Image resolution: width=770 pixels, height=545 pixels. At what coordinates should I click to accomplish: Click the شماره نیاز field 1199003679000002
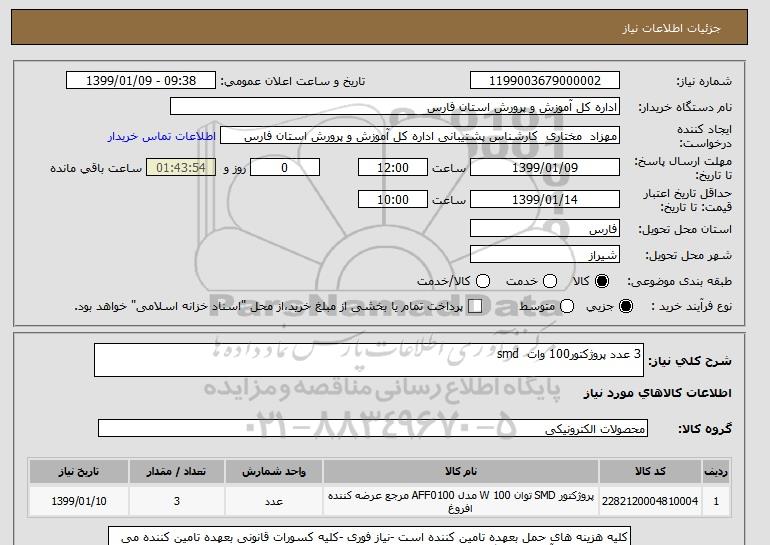click(x=545, y=81)
